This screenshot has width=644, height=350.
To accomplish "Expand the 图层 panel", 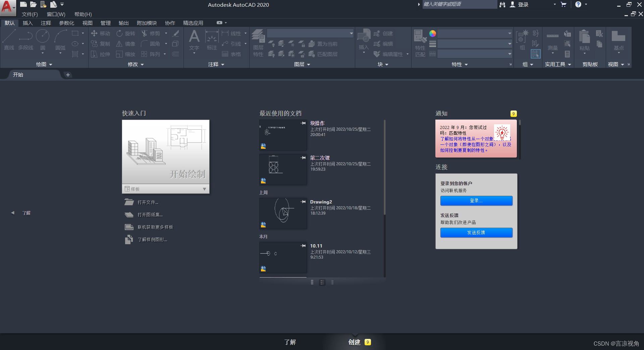I will click(302, 64).
